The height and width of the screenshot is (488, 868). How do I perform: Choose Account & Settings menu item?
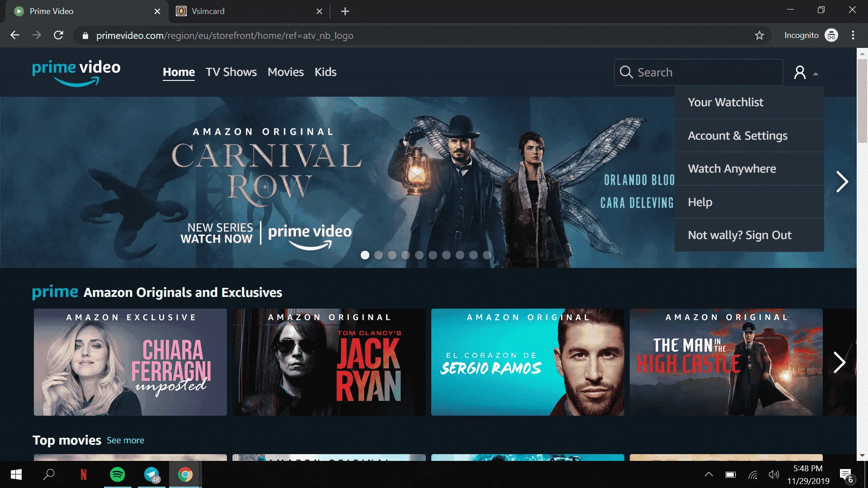[749, 136]
